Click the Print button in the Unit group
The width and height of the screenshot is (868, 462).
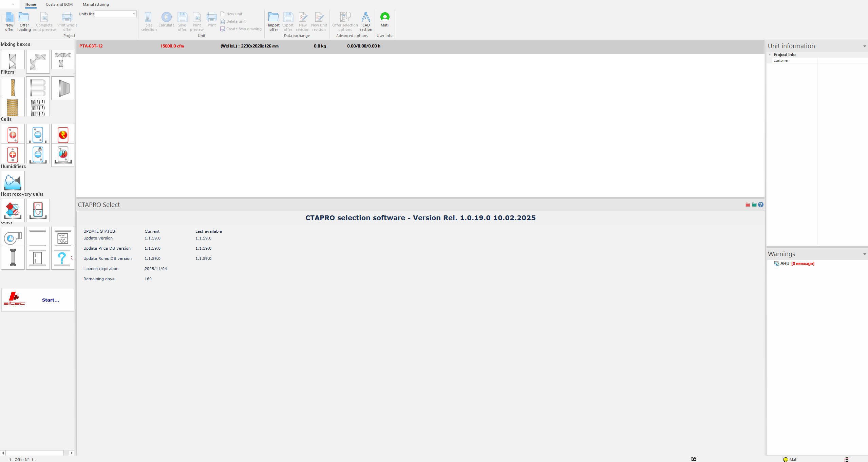click(x=212, y=19)
